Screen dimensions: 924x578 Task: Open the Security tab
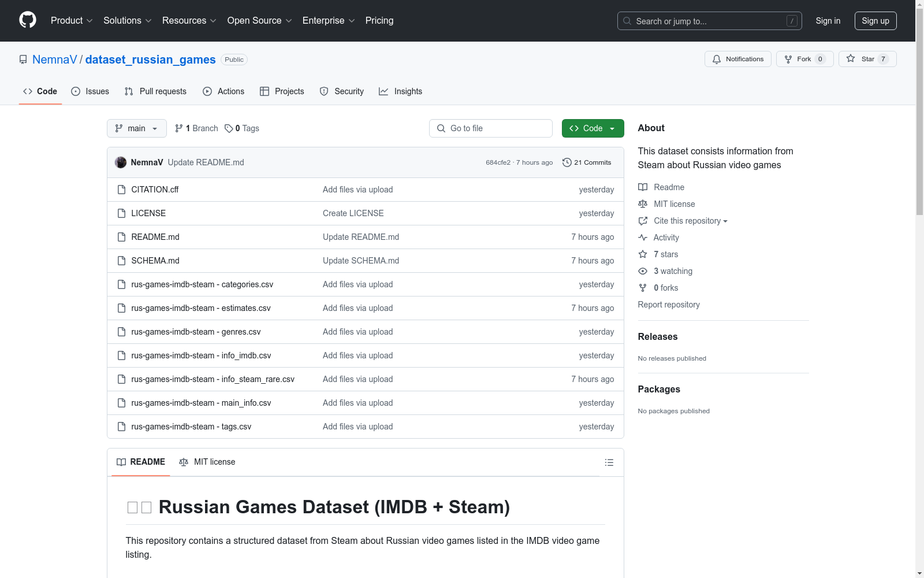tap(342, 91)
